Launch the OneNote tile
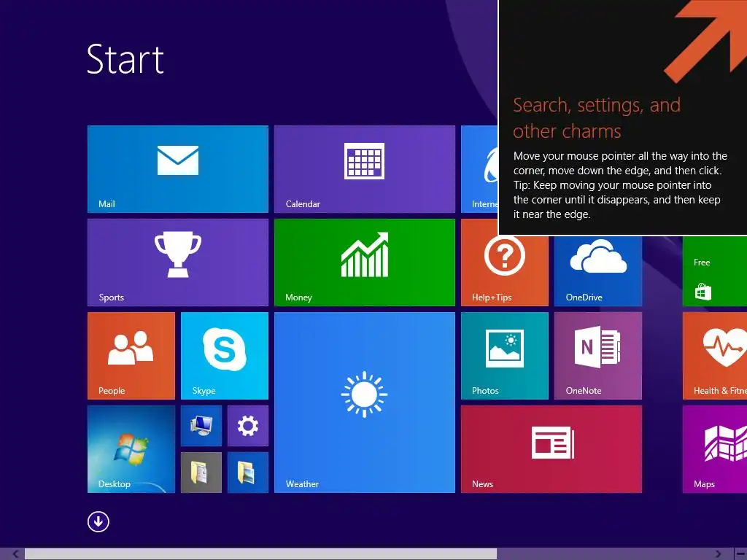The image size is (747, 560). click(x=598, y=356)
